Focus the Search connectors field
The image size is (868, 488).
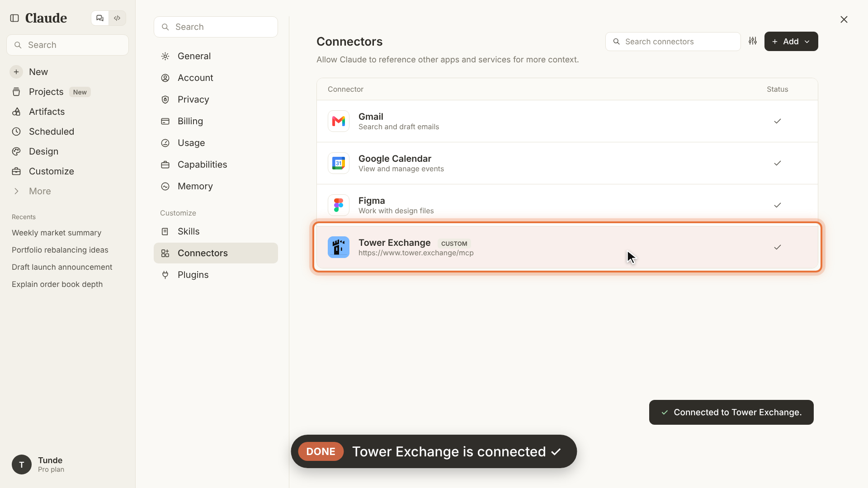[673, 42]
